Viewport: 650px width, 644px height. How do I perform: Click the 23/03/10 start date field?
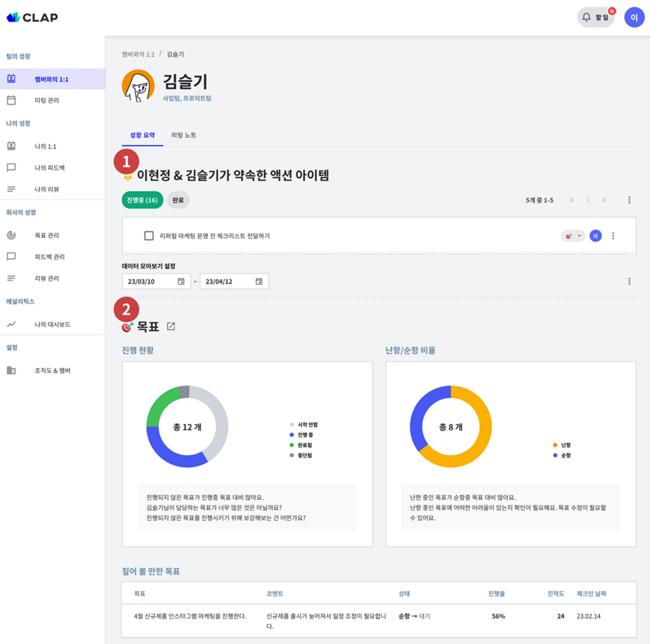(156, 281)
